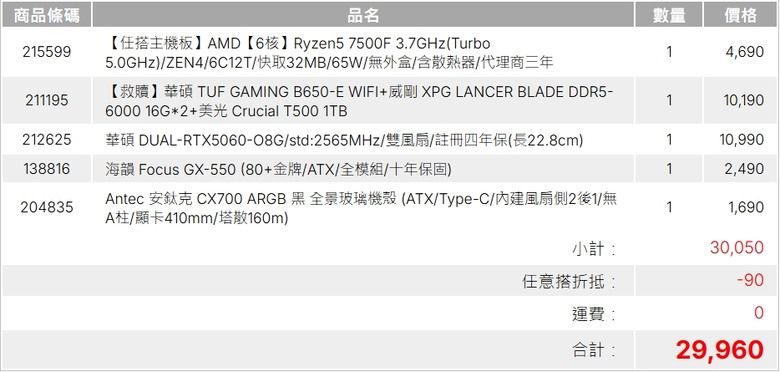Click the 任意搭折抵 discount value -90
Viewport: 780px width, 372px height.
750,280
